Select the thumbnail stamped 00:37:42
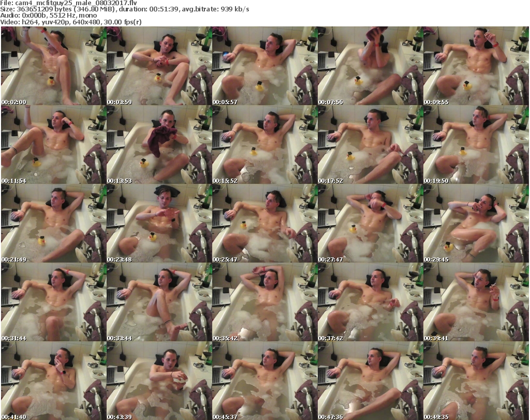 coord(370,302)
